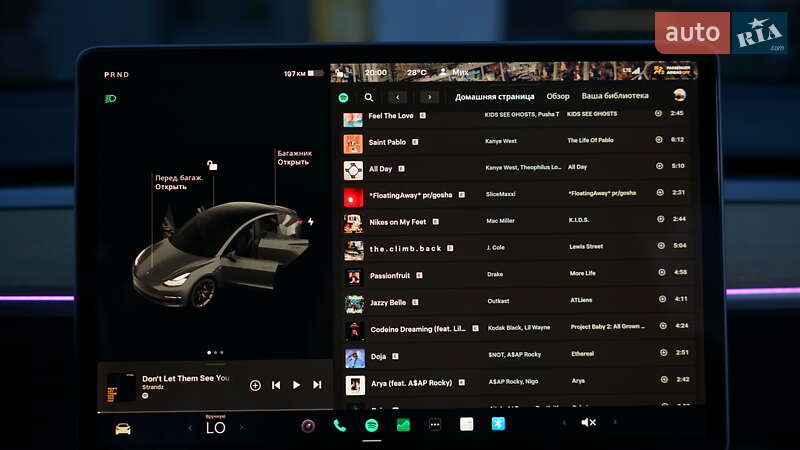Open Spotify home via green logo

[x=343, y=97]
